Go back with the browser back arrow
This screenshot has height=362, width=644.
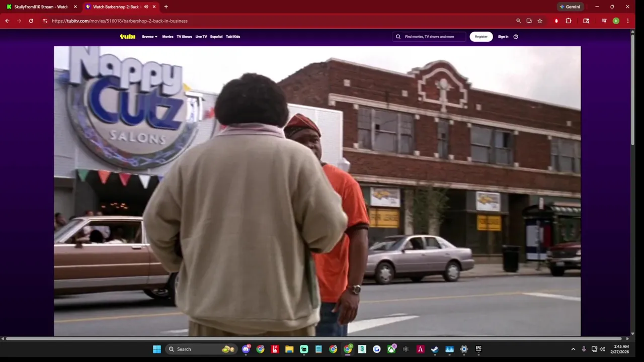click(x=7, y=21)
